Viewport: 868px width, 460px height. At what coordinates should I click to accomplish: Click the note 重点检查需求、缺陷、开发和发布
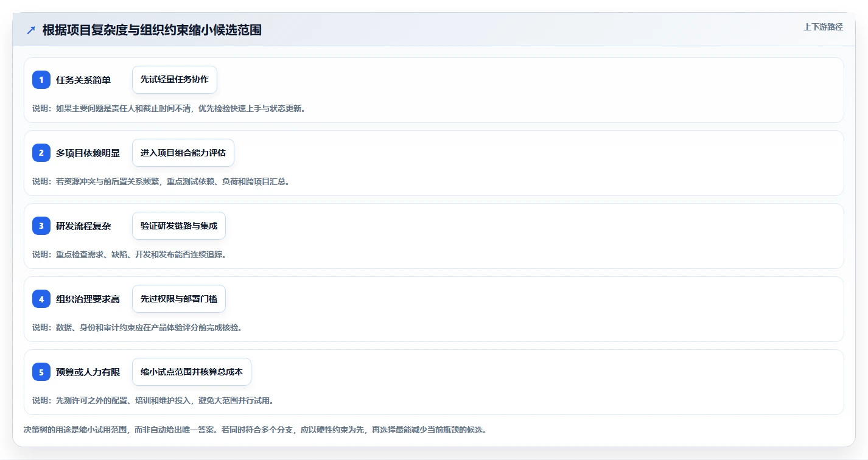click(x=129, y=254)
